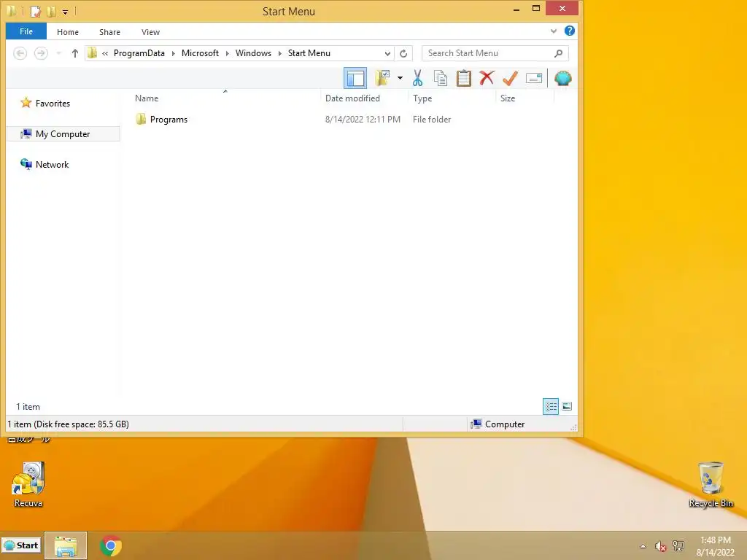Click the Copy icon in toolbar

click(441, 78)
